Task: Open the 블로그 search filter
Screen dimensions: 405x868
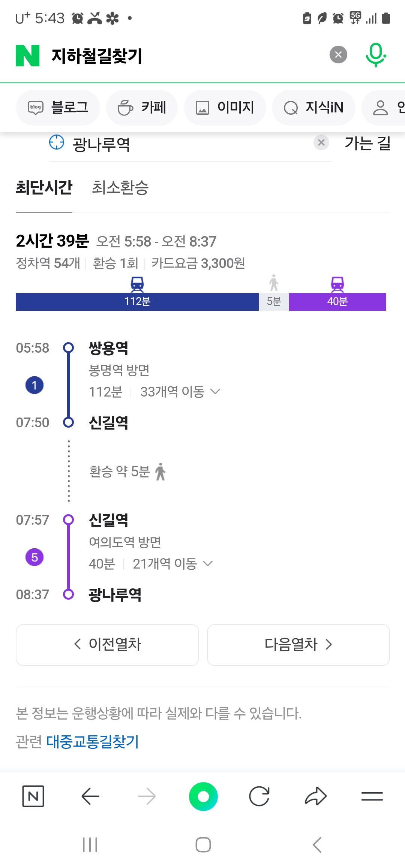Action: pos(58,108)
